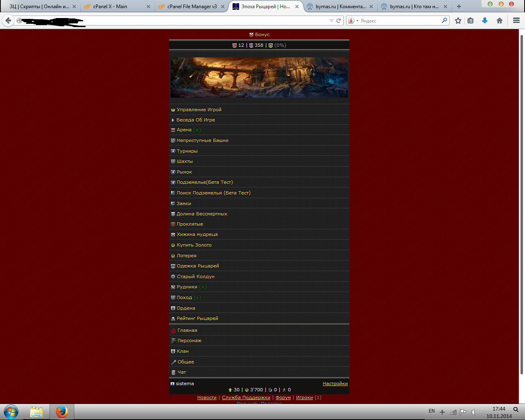Image resolution: width=525 pixels, height=420 pixels.
Task: Switch to the cPanel File Manager v3 tab
Action: pyautogui.click(x=192, y=7)
